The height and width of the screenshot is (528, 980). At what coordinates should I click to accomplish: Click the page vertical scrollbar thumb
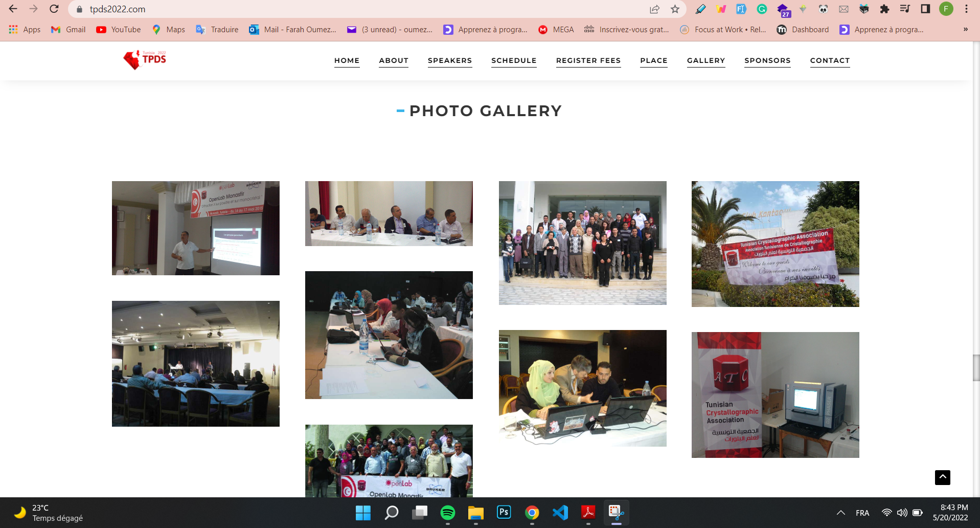pos(976,367)
